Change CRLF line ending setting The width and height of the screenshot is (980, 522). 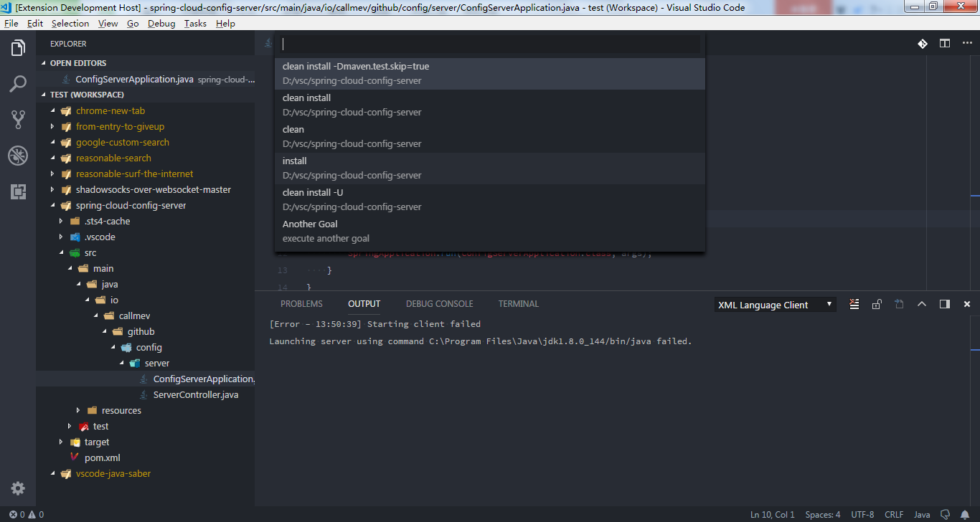tap(894, 515)
